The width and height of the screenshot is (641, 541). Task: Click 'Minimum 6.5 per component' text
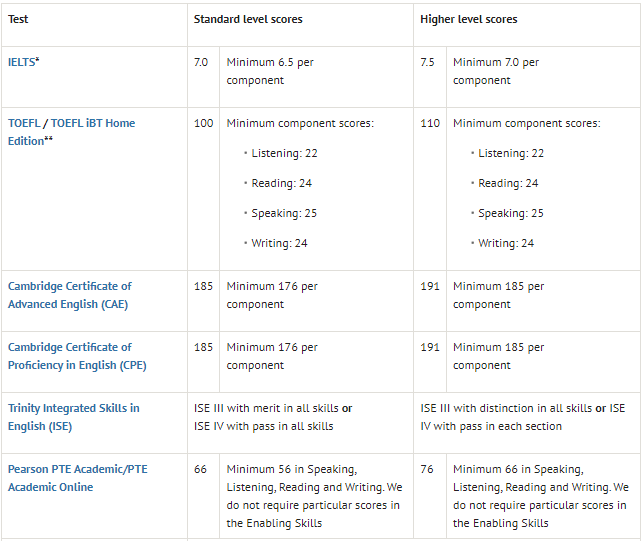click(x=270, y=71)
